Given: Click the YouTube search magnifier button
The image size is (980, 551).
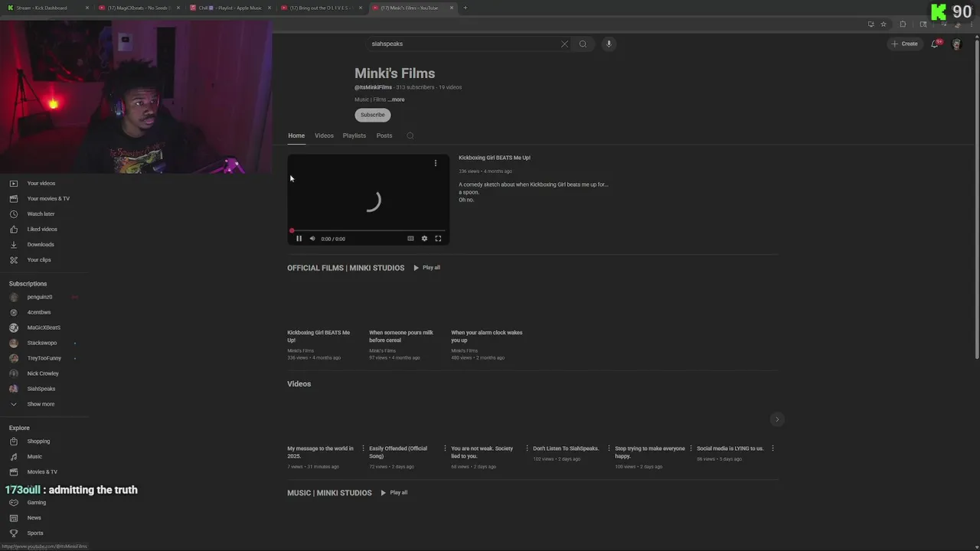Looking at the screenshot, I should [x=583, y=44].
